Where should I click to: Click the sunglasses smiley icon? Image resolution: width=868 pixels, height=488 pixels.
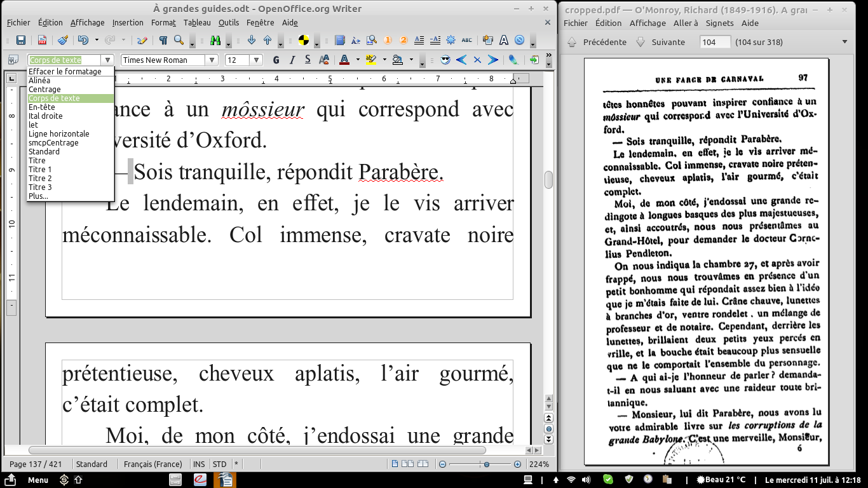tap(445, 60)
